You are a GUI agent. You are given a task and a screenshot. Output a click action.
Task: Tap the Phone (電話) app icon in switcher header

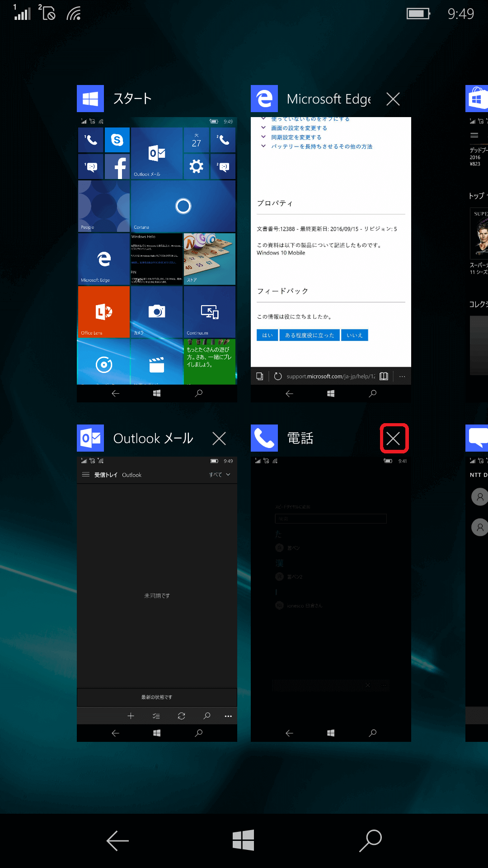coord(264,438)
